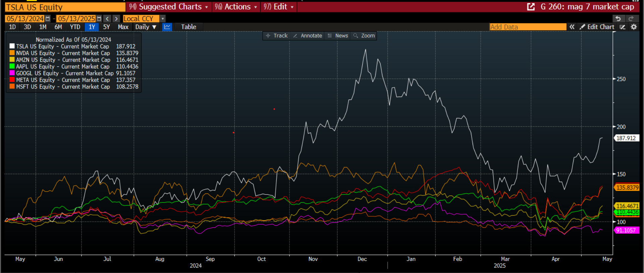The height and width of the screenshot is (273, 644).
Task: Click the NVDA legend color swatch
Action: [12, 53]
